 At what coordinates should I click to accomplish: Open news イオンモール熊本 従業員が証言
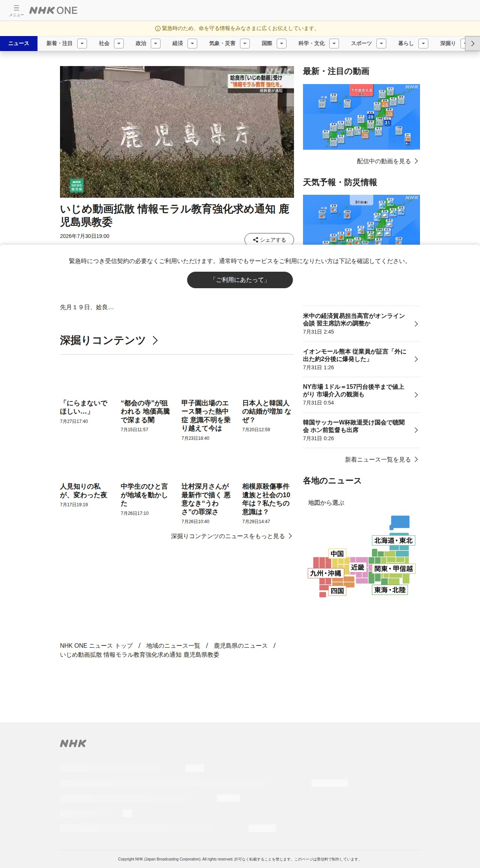[x=361, y=359]
